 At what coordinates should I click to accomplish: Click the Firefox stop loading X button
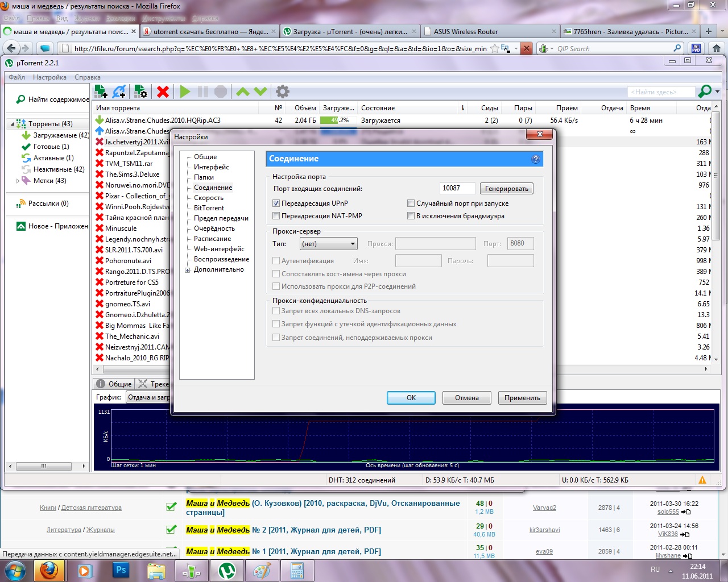tap(527, 48)
